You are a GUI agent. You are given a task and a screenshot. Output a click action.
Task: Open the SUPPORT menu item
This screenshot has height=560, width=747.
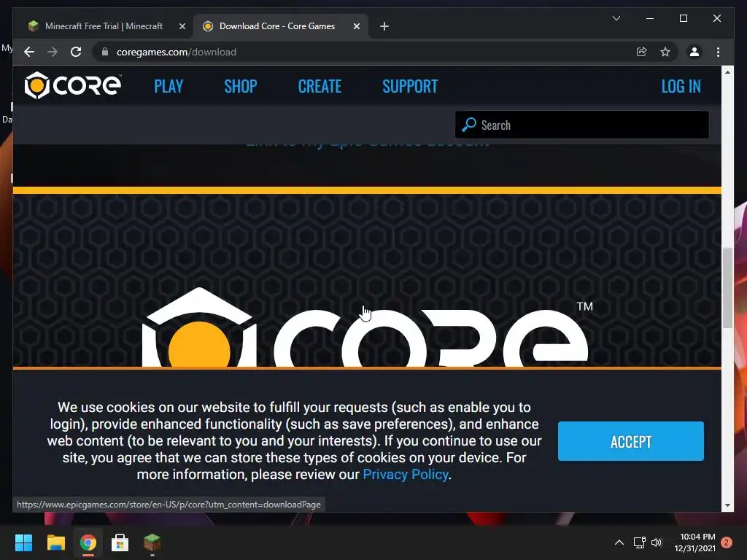tap(410, 86)
